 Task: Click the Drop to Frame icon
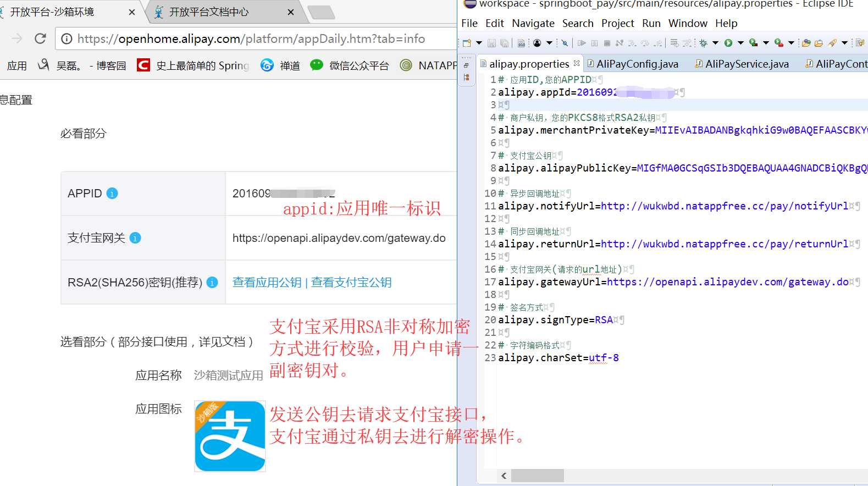coord(675,43)
